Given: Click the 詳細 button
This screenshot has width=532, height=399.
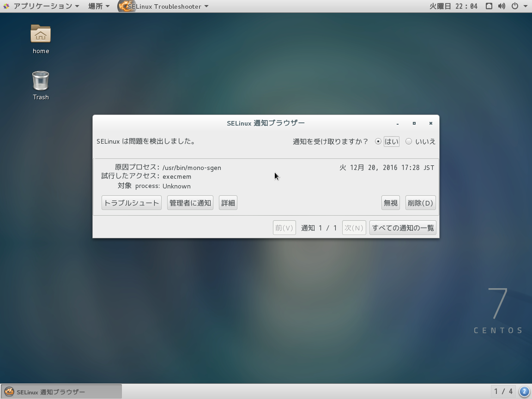Looking at the screenshot, I should coord(228,203).
